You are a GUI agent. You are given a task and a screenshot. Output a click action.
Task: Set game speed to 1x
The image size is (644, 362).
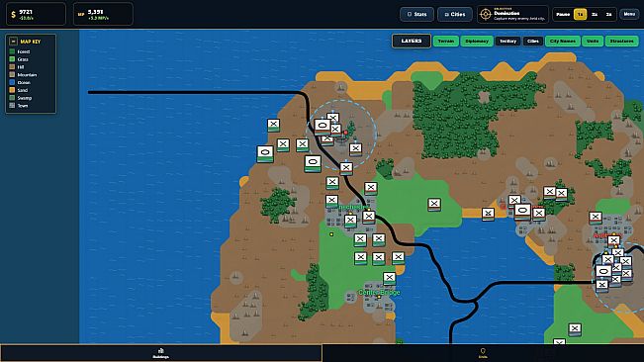tap(580, 15)
